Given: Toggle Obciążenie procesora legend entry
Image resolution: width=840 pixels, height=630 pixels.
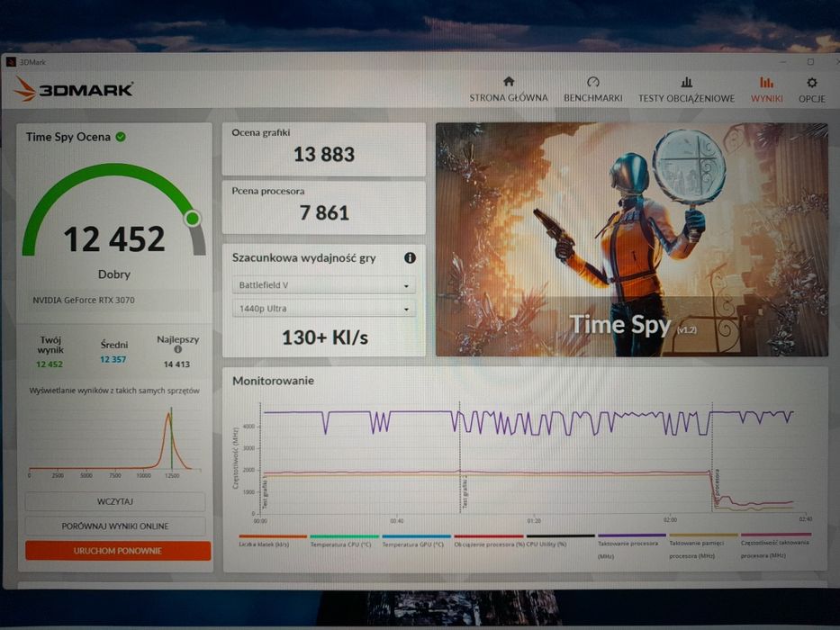Looking at the screenshot, I should tap(489, 541).
